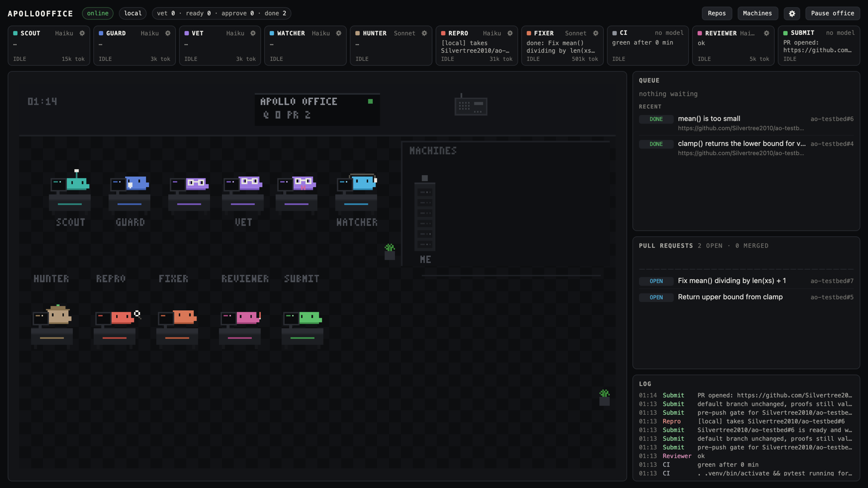This screenshot has width=868, height=488.
Task: Toggle the local mode pill
Action: tap(133, 14)
